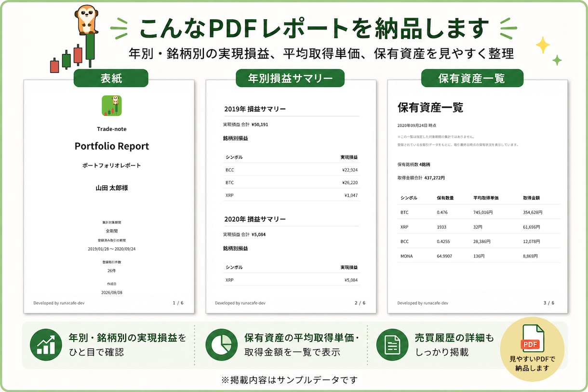Click BCC amount 12,078円
Image resolution: width=588 pixels, height=392 pixels.
coord(532,241)
